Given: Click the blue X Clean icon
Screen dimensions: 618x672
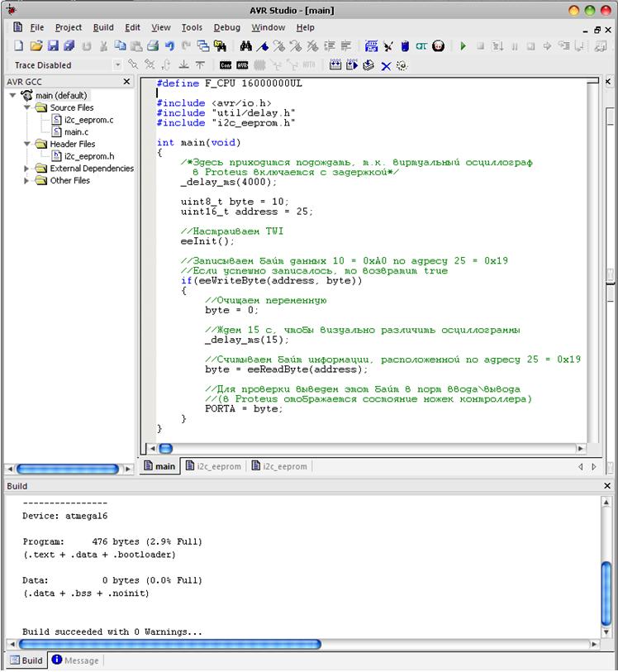Looking at the screenshot, I should pyautogui.click(x=386, y=65).
